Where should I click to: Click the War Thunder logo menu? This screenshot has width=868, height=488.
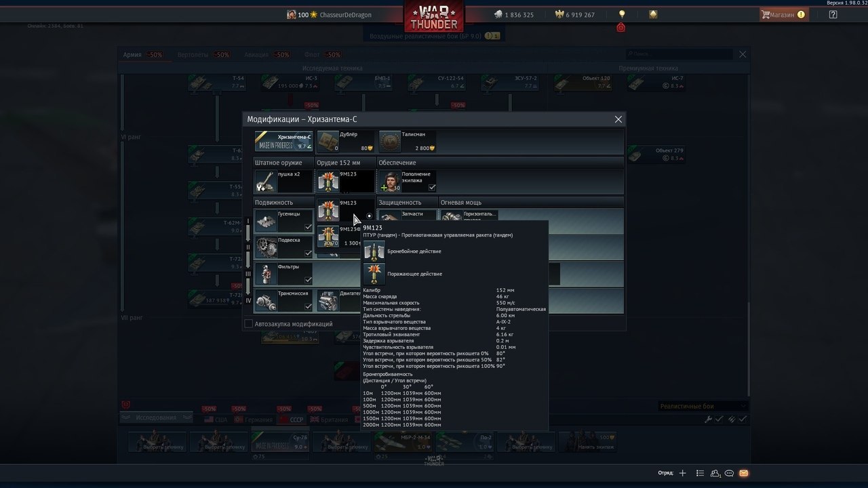(x=434, y=16)
